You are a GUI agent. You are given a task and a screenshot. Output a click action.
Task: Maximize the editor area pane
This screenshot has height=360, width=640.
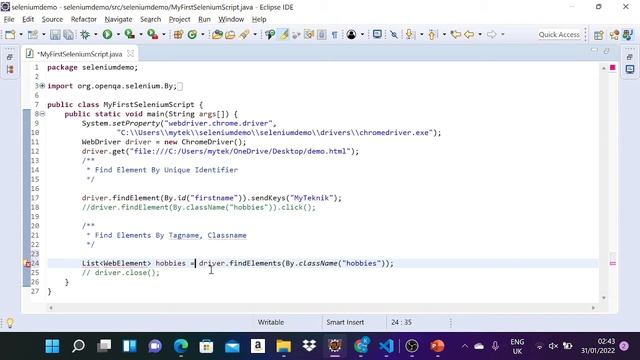click(607, 51)
